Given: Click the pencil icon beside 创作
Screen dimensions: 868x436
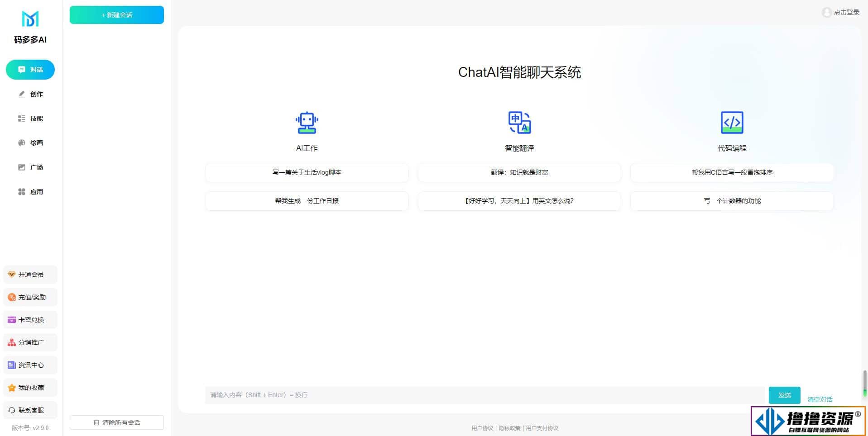Looking at the screenshot, I should [x=22, y=94].
